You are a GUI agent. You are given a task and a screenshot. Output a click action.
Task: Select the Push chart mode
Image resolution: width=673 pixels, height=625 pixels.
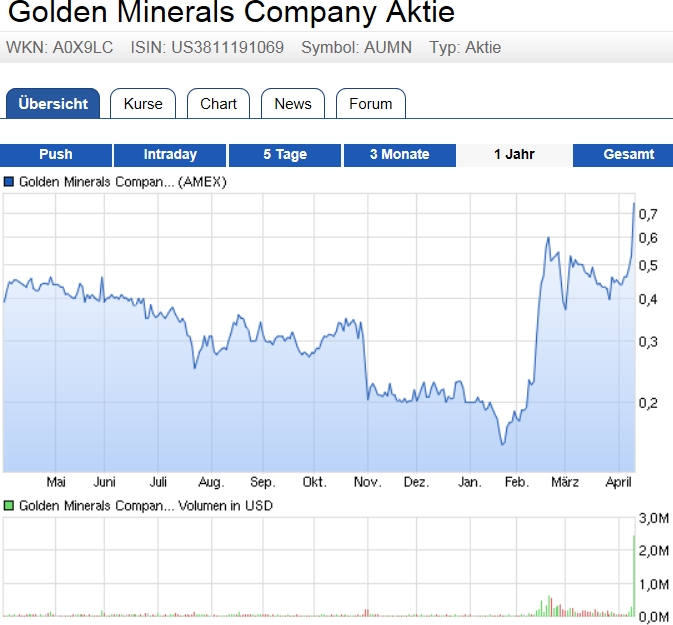(56, 155)
